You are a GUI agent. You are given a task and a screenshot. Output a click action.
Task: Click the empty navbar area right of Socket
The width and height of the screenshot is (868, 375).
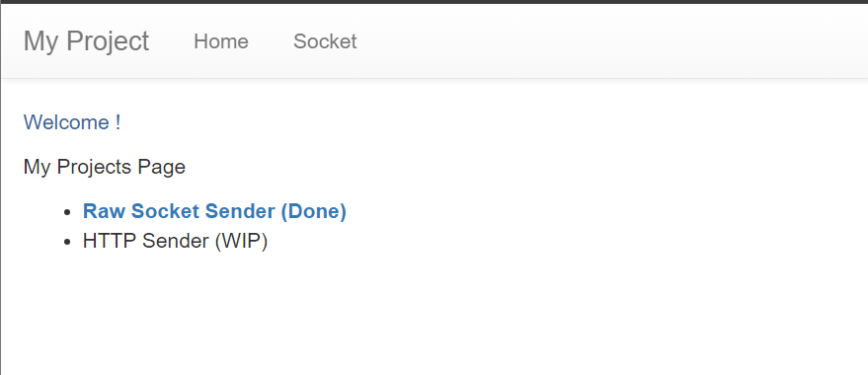609,41
